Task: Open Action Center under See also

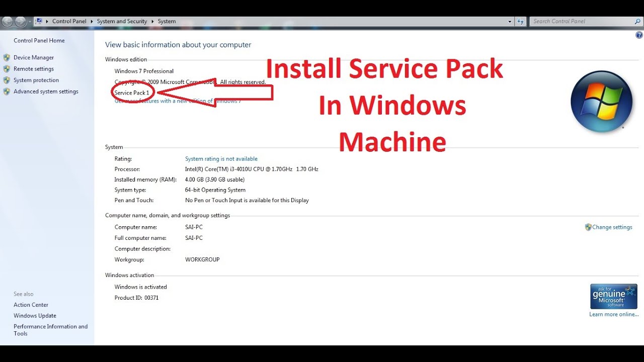Action: tap(31, 305)
